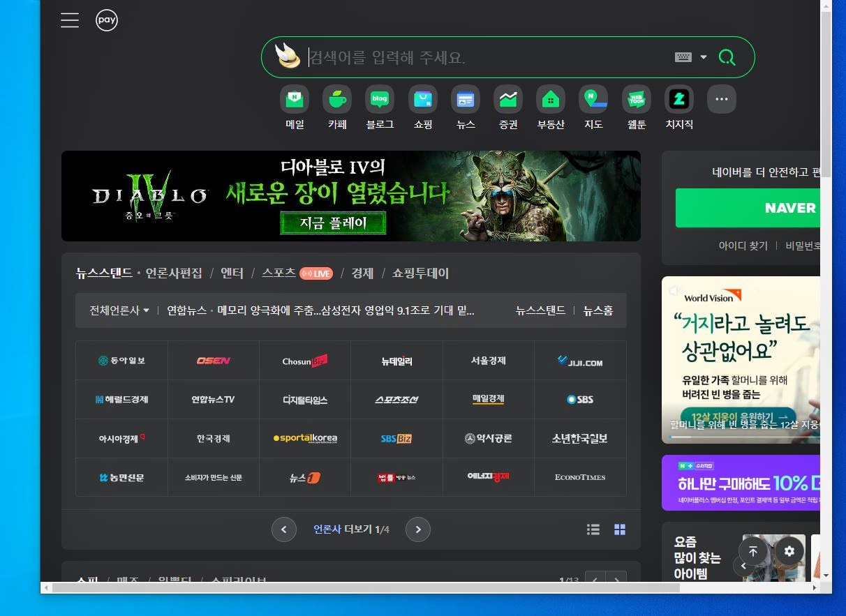Show more services with ellipsis icon
Image resolution: width=846 pixels, height=616 pixels.
click(722, 100)
